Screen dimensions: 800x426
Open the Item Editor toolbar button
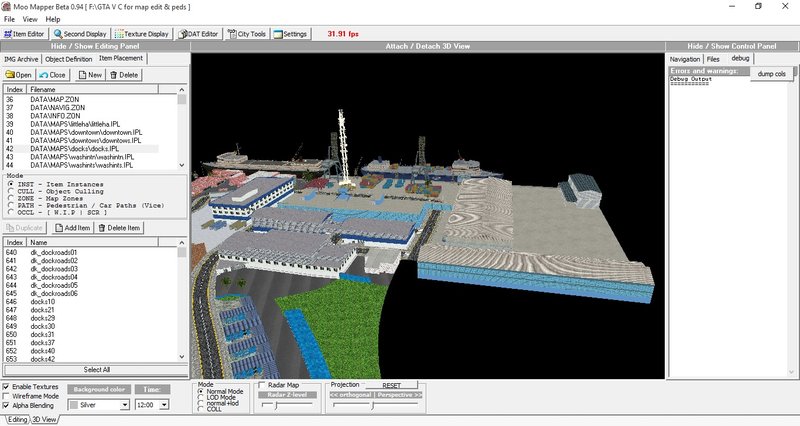[24, 34]
